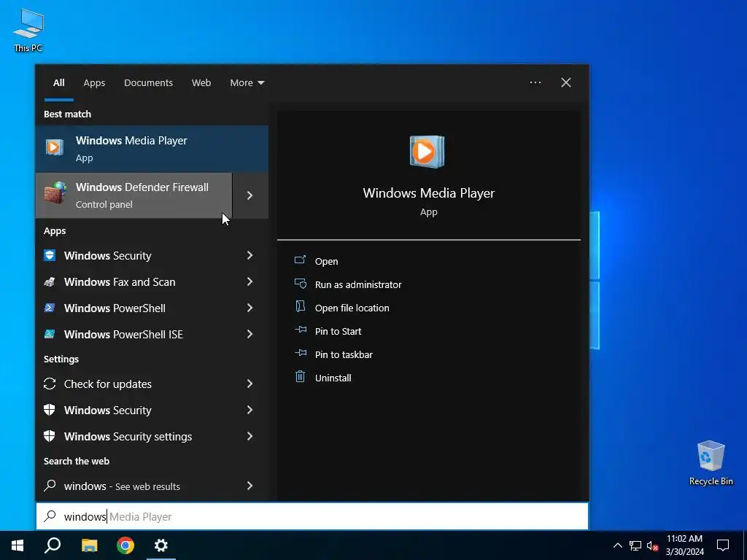Launch Google Chrome from the taskbar

tap(125, 545)
